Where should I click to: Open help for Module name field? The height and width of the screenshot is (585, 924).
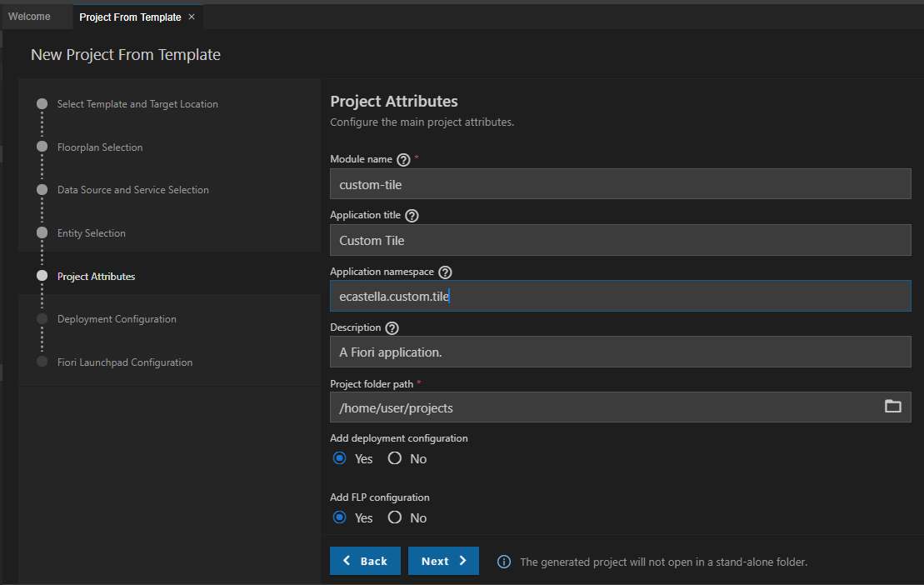pyautogui.click(x=403, y=160)
